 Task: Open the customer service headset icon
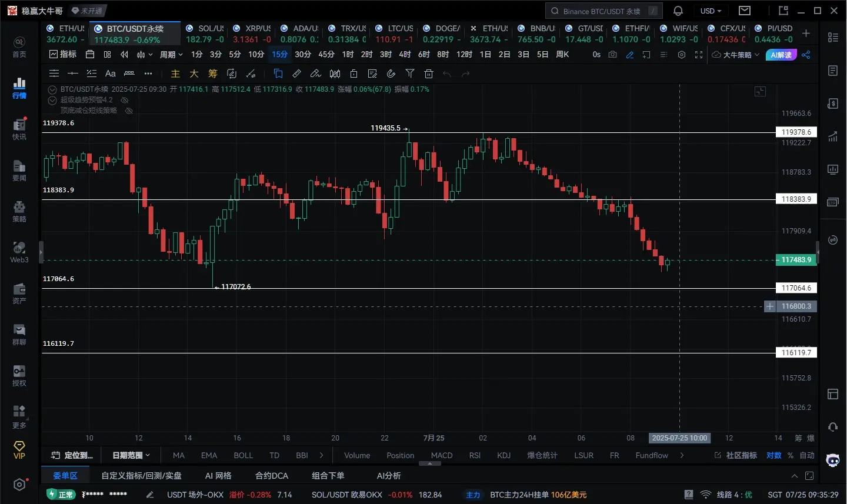(833, 427)
